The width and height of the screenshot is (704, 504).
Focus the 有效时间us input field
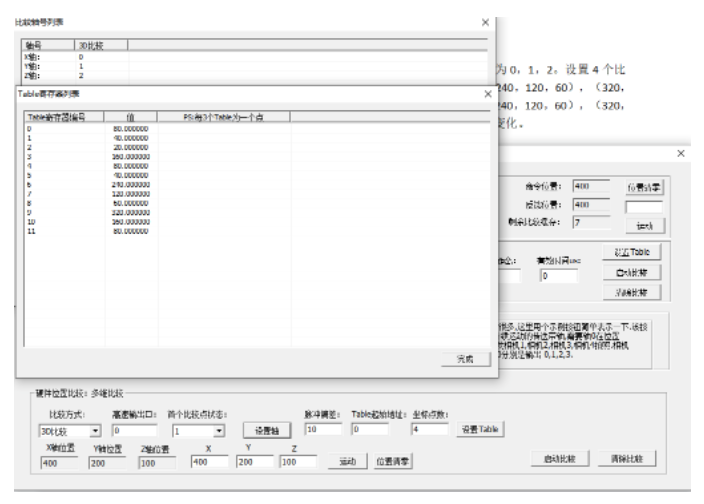(559, 276)
